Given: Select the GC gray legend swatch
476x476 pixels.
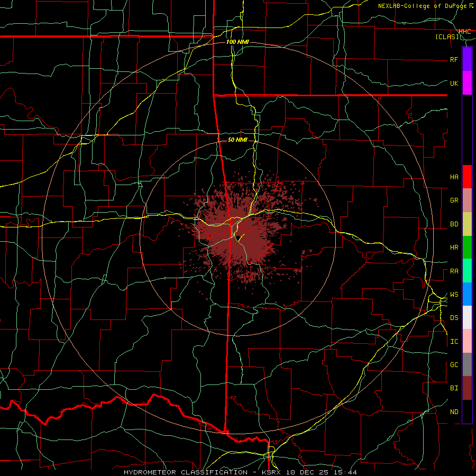Looking at the screenshot, I should pyautogui.click(x=467, y=364).
